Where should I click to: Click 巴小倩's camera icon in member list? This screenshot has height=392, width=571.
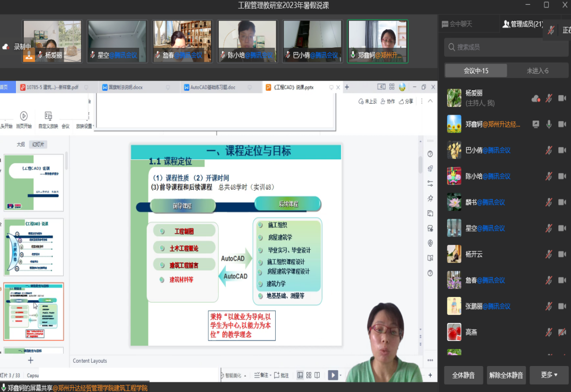562,150
